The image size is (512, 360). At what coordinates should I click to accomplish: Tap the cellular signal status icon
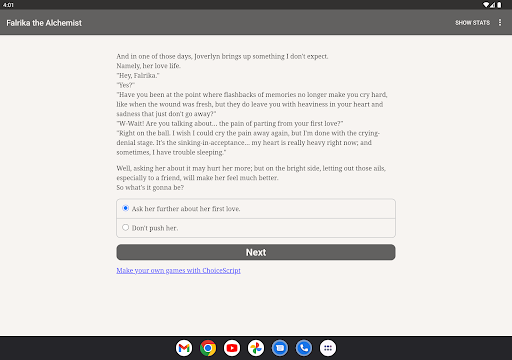(492, 5)
